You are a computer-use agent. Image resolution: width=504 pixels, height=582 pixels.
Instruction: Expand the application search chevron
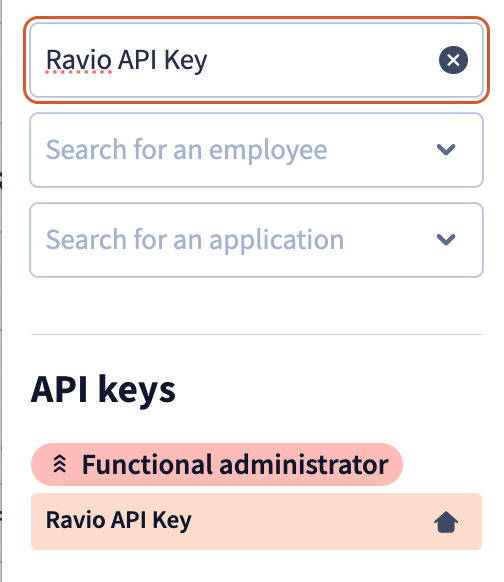[446, 239]
